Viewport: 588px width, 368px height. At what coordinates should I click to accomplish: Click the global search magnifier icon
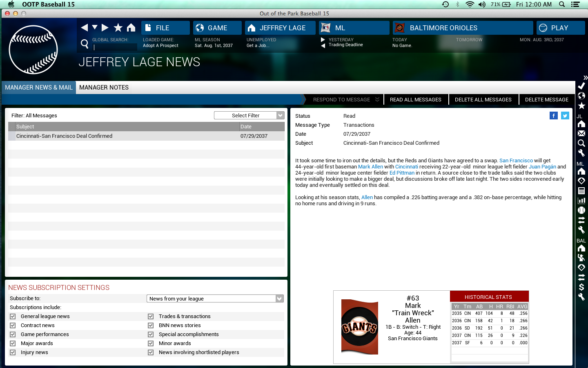(x=85, y=43)
